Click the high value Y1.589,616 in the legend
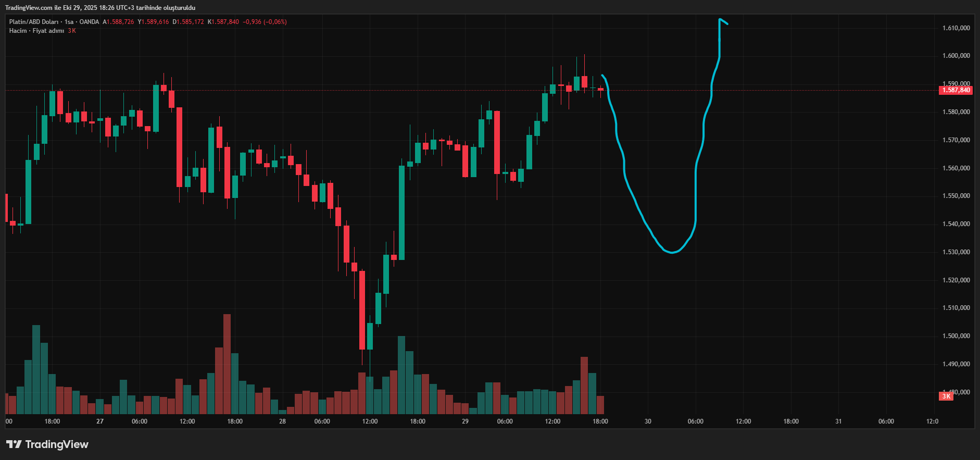This screenshot has width=980, height=460. click(x=153, y=22)
